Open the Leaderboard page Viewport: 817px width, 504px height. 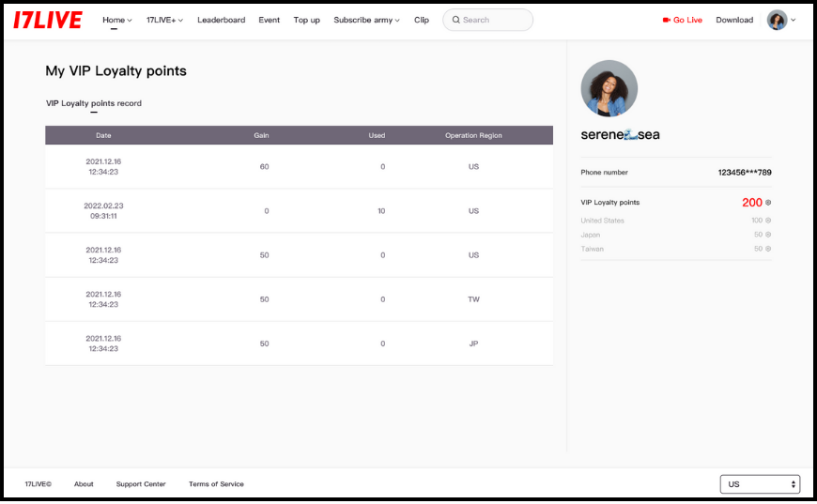click(221, 20)
